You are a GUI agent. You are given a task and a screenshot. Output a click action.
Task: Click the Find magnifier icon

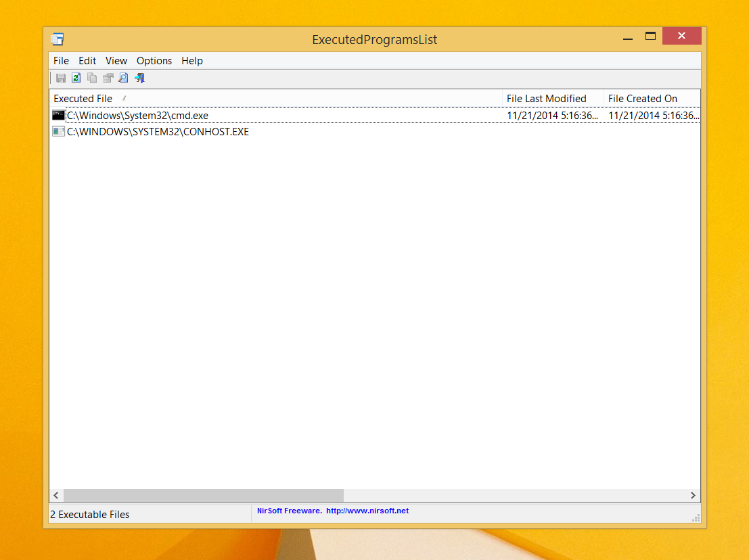(x=123, y=78)
